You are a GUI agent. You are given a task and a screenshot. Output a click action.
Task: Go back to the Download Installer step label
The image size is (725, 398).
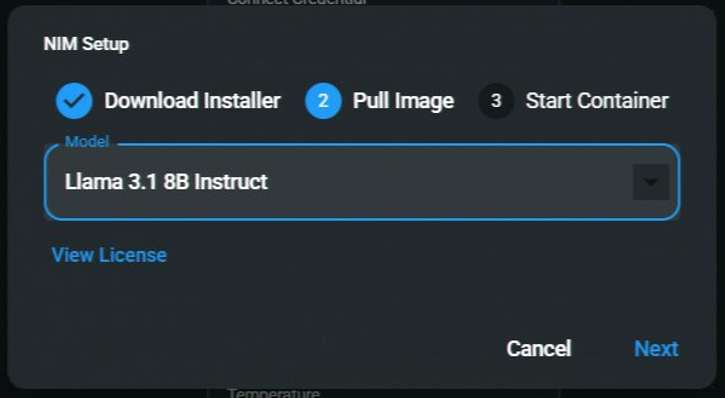(192, 101)
